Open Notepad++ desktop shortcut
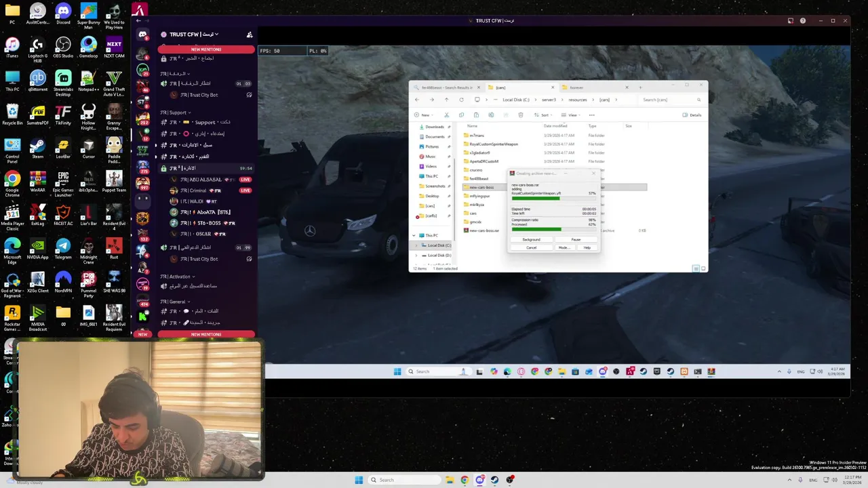Image resolution: width=868 pixels, height=488 pixels. 88,81
